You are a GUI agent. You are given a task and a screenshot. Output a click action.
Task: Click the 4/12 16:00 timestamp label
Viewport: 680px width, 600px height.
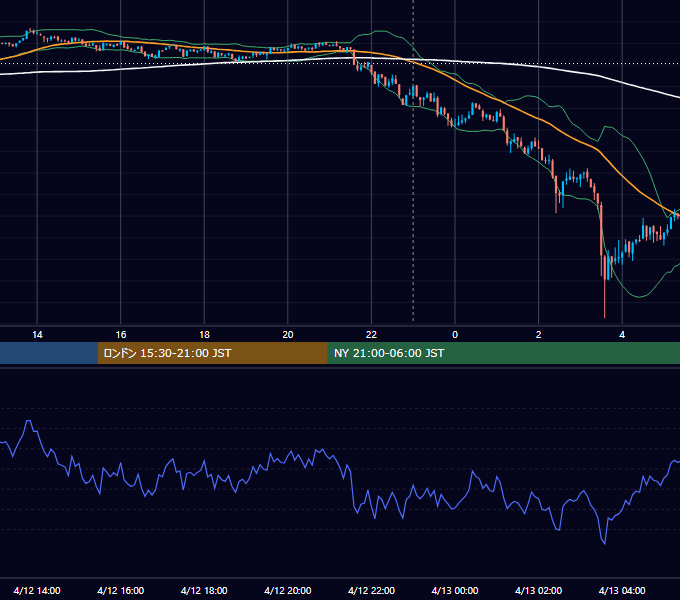pyautogui.click(x=121, y=590)
